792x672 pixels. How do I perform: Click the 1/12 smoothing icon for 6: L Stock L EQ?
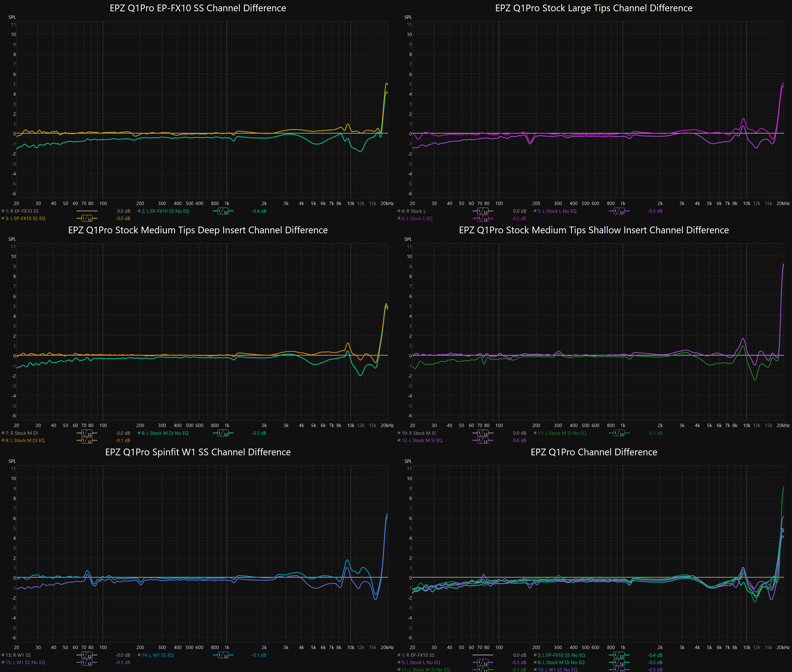click(483, 218)
